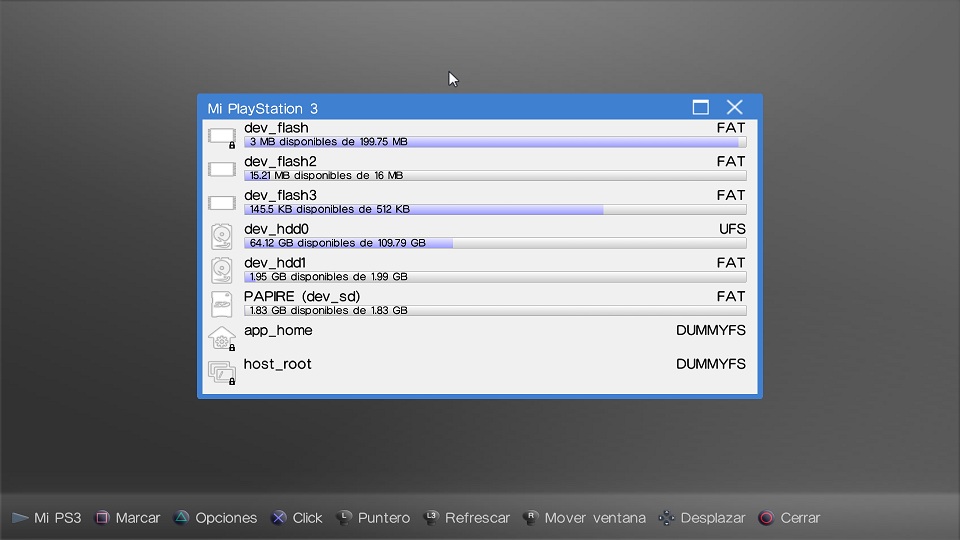Click the Circle button icon for Cerrar

766,518
